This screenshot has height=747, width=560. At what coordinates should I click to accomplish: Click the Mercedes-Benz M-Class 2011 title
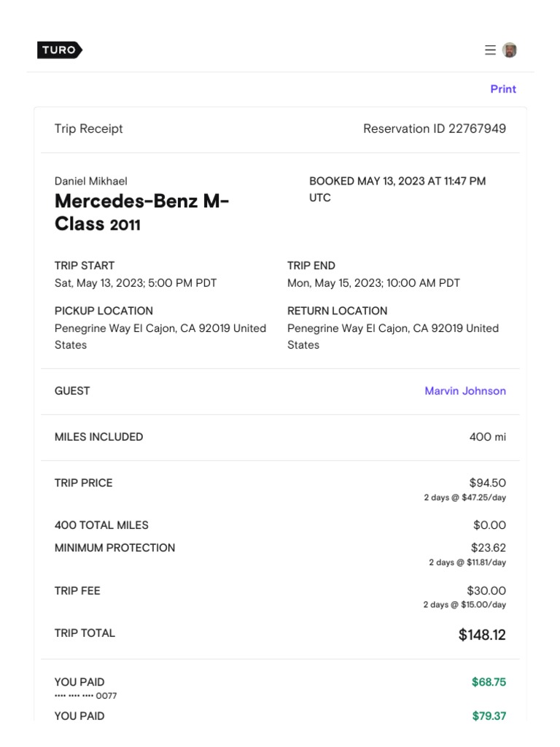[x=141, y=212]
